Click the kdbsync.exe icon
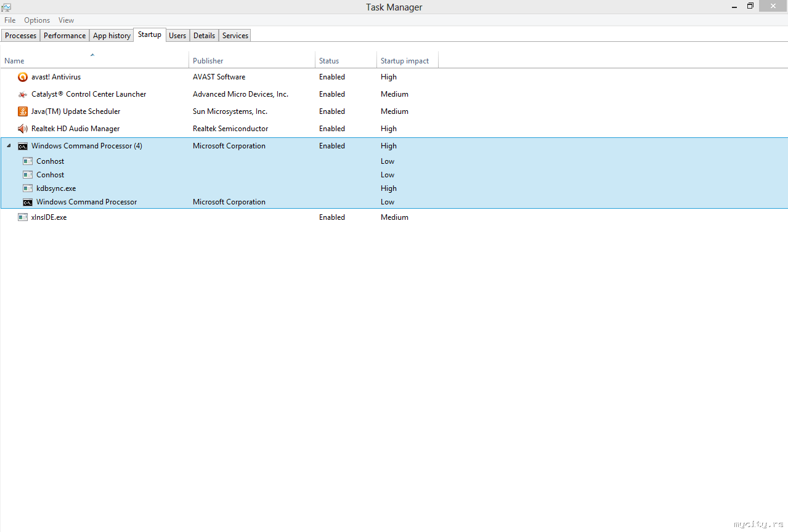 click(28, 188)
